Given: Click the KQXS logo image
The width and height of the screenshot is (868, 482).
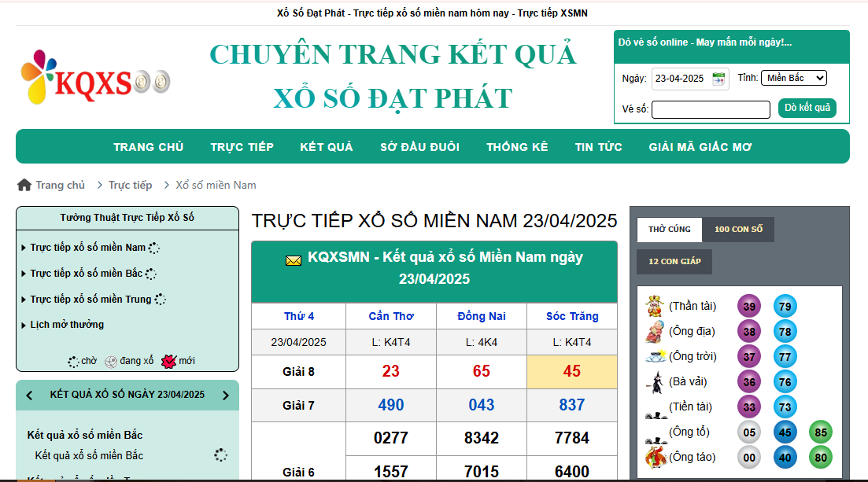Looking at the screenshot, I should 94,78.
